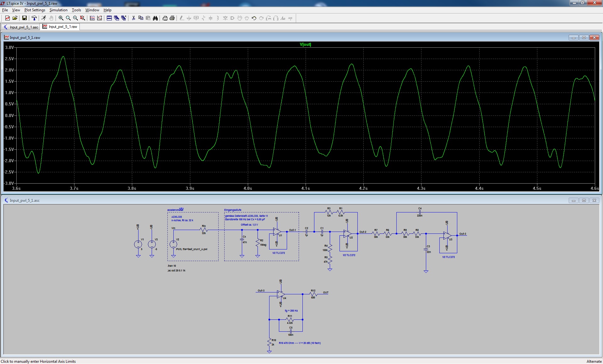Click the Tile windows horizontally icon
This screenshot has height=364, width=603.
(109, 18)
